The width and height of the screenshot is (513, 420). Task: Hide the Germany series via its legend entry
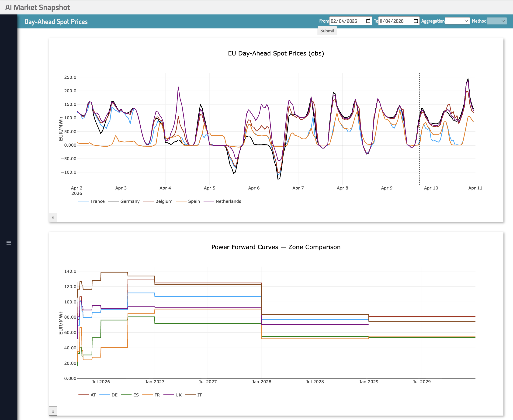coord(130,201)
